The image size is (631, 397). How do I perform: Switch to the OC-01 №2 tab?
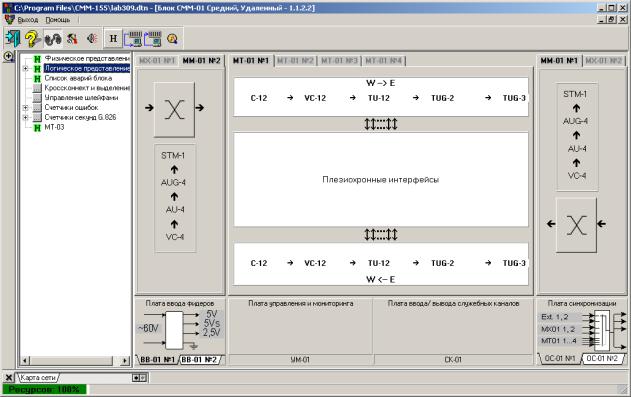[602, 358]
